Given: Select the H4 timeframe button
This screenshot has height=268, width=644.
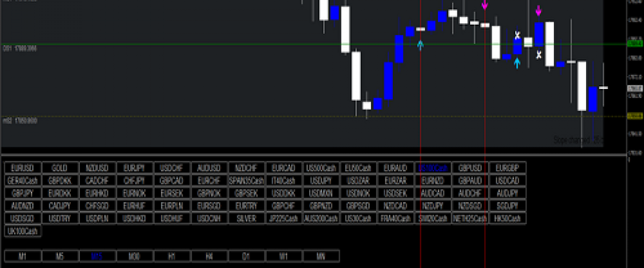Looking at the screenshot, I should coord(209,256).
